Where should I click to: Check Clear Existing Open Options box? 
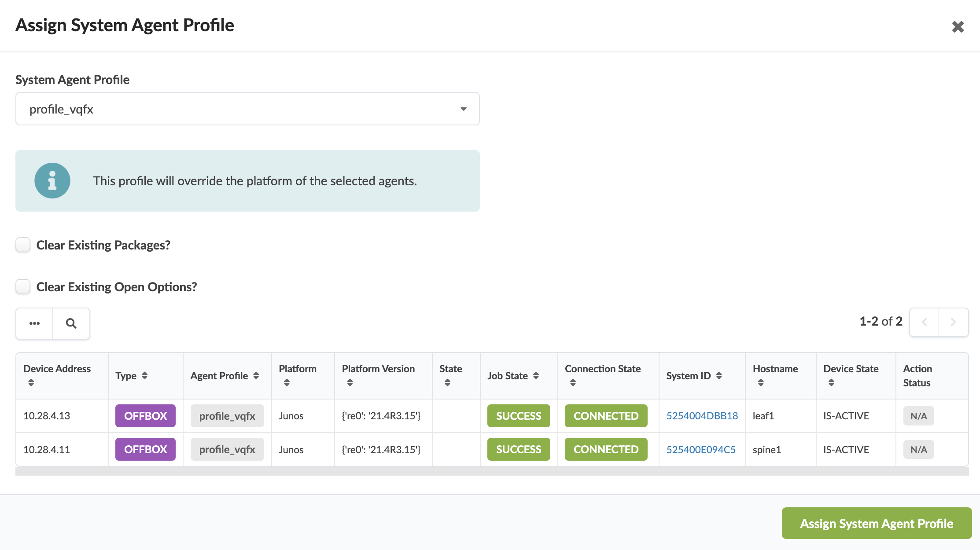23,287
